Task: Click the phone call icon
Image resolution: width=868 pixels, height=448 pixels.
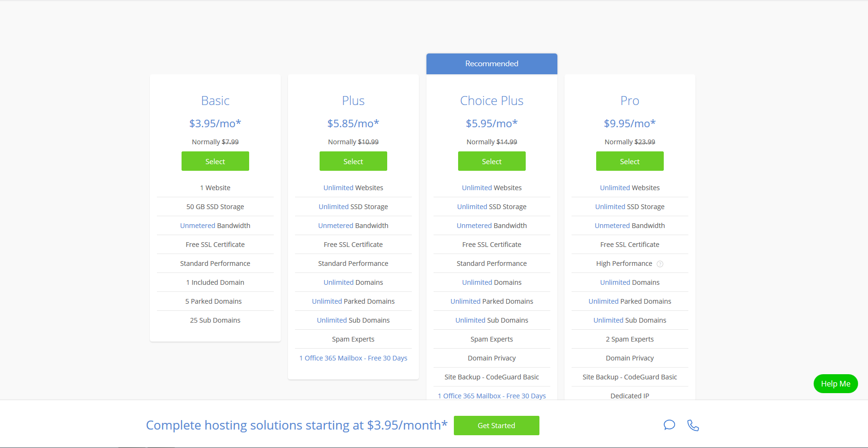Action: click(x=693, y=425)
